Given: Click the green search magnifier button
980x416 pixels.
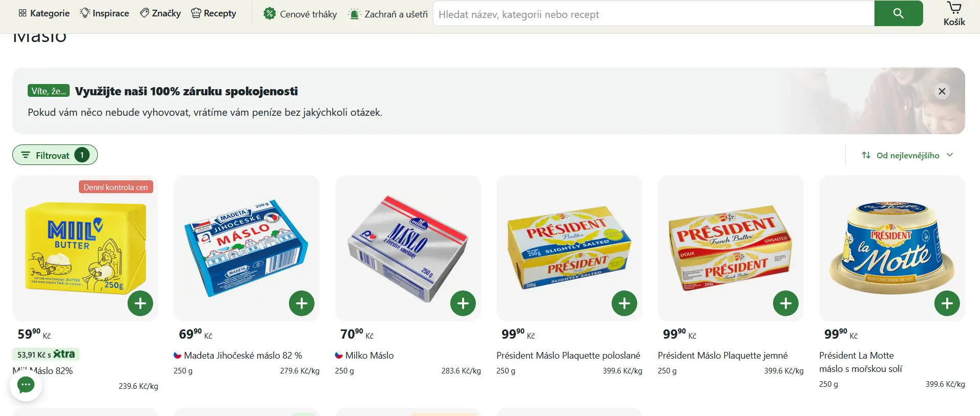Looking at the screenshot, I should 898,13.
